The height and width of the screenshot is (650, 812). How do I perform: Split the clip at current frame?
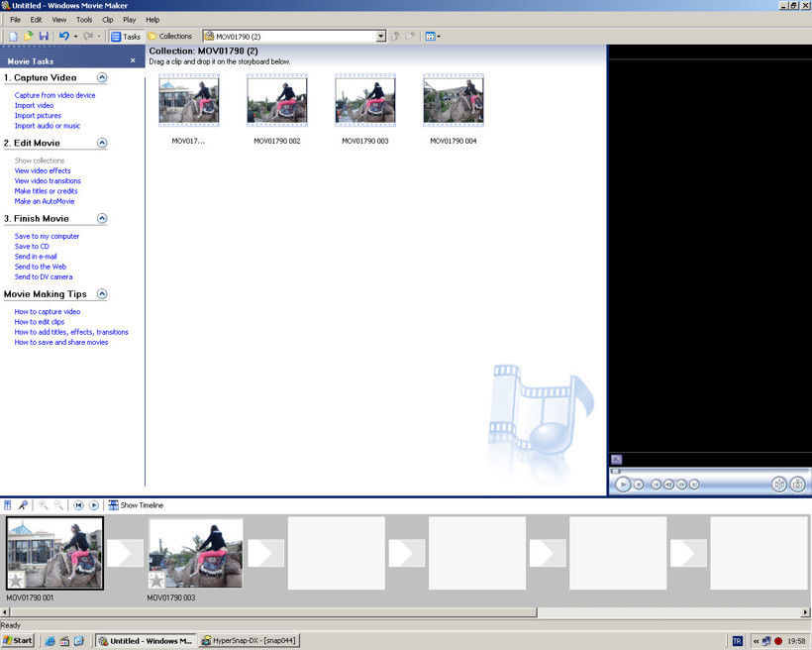[779, 485]
